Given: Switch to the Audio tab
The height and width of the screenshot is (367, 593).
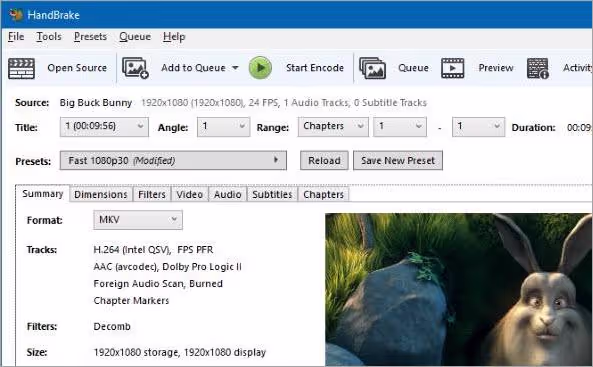Looking at the screenshot, I should click(227, 194).
